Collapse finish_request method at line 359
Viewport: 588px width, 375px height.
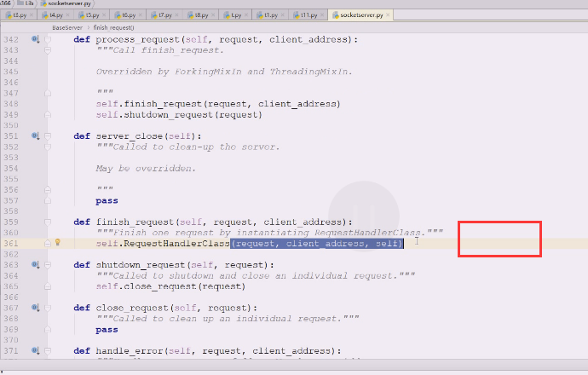pos(48,222)
